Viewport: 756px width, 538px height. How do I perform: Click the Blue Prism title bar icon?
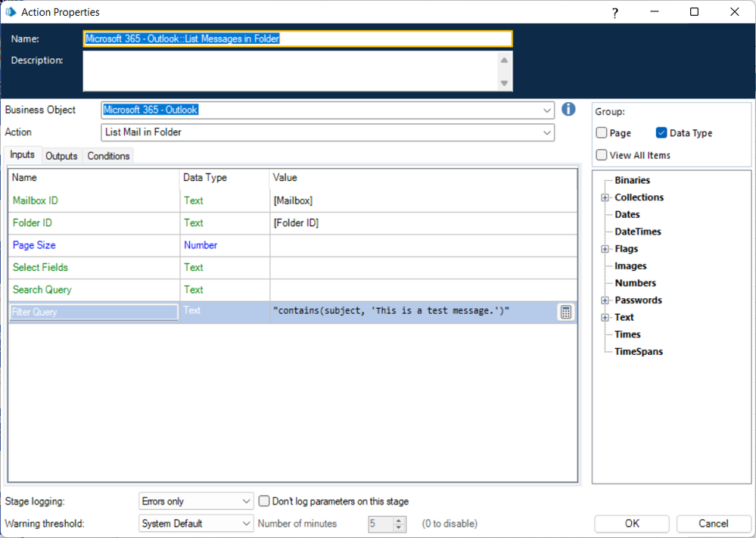coord(10,11)
